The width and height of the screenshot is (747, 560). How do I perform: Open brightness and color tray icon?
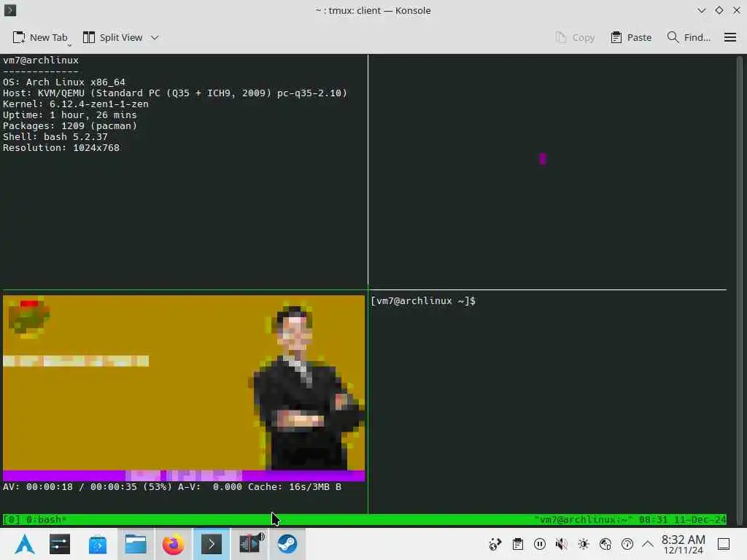click(x=584, y=544)
